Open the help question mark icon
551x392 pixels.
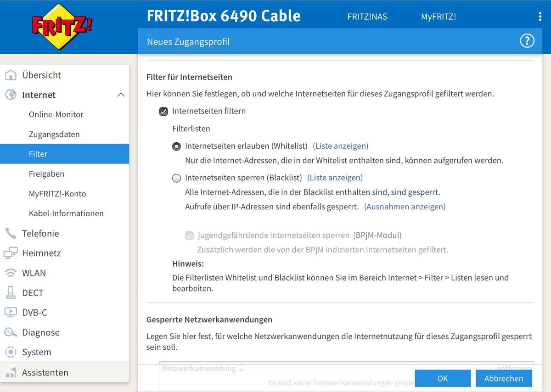[x=527, y=41]
